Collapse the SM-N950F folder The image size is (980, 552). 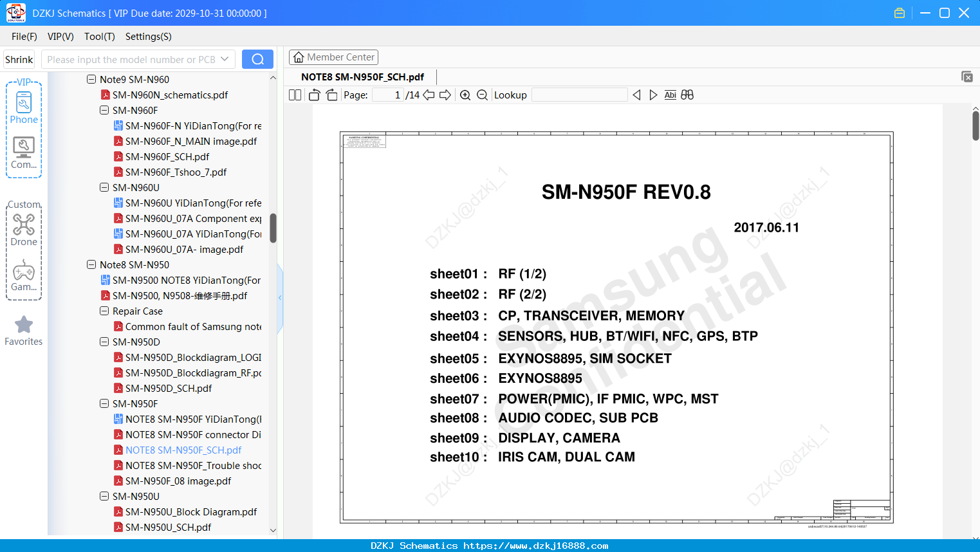[104, 404]
